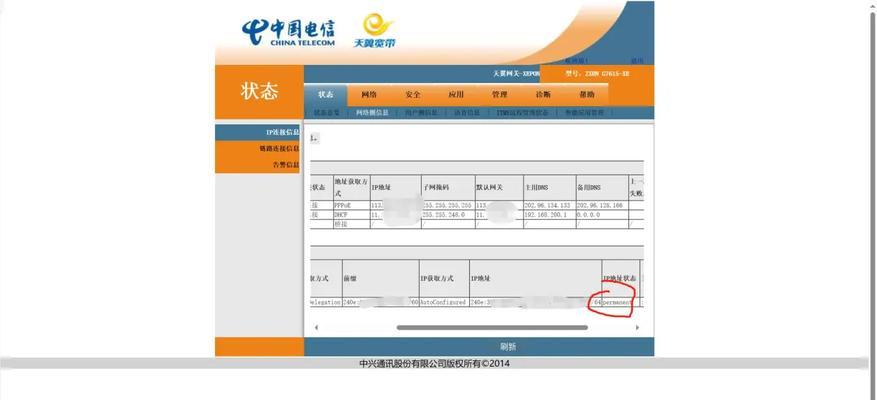The height and width of the screenshot is (400, 877).
Task: Click the PPPoE cell in the table
Action: tap(351, 206)
